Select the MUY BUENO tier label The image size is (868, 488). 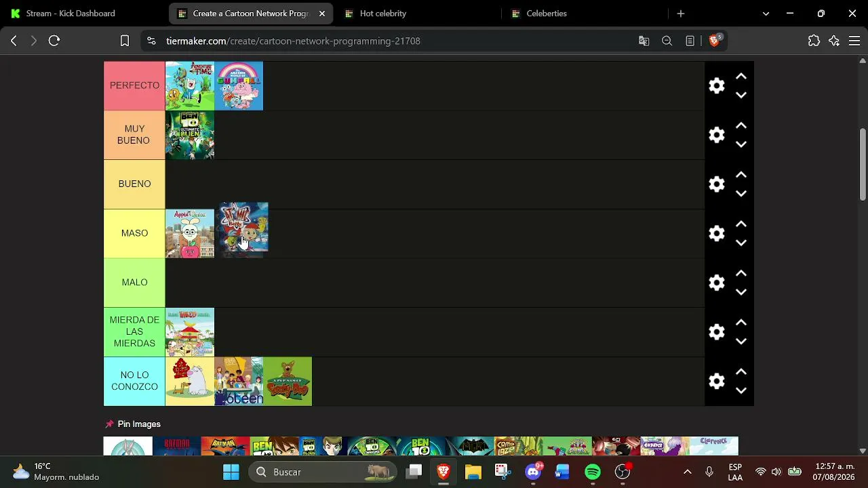tap(134, 135)
